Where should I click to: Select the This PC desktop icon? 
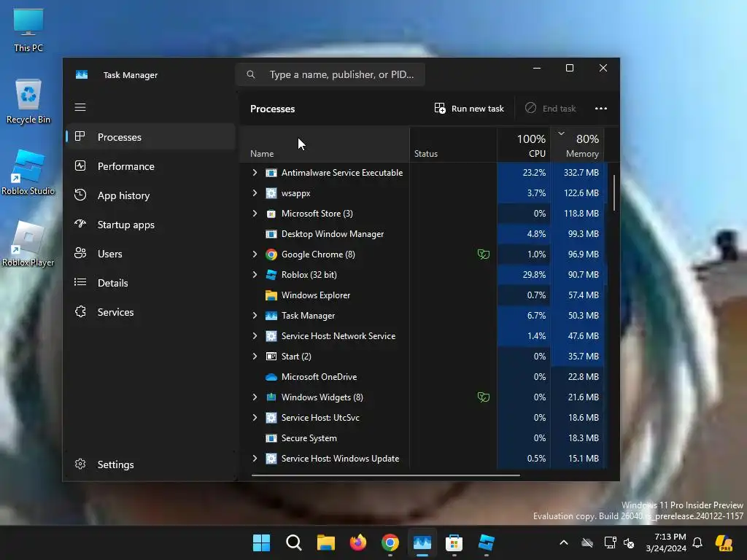(28, 30)
